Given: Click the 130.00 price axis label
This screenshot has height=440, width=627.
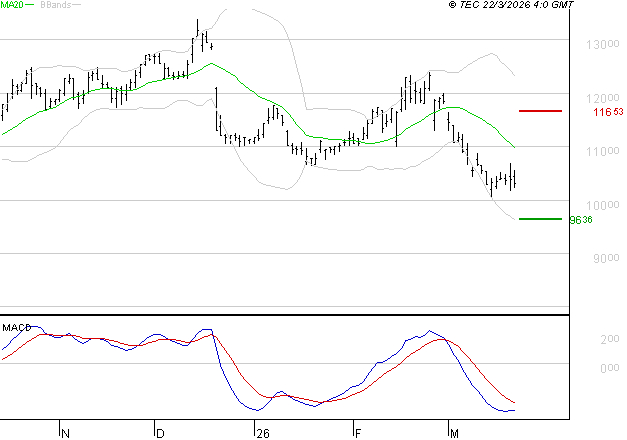Looking at the screenshot, I should pos(603,44).
